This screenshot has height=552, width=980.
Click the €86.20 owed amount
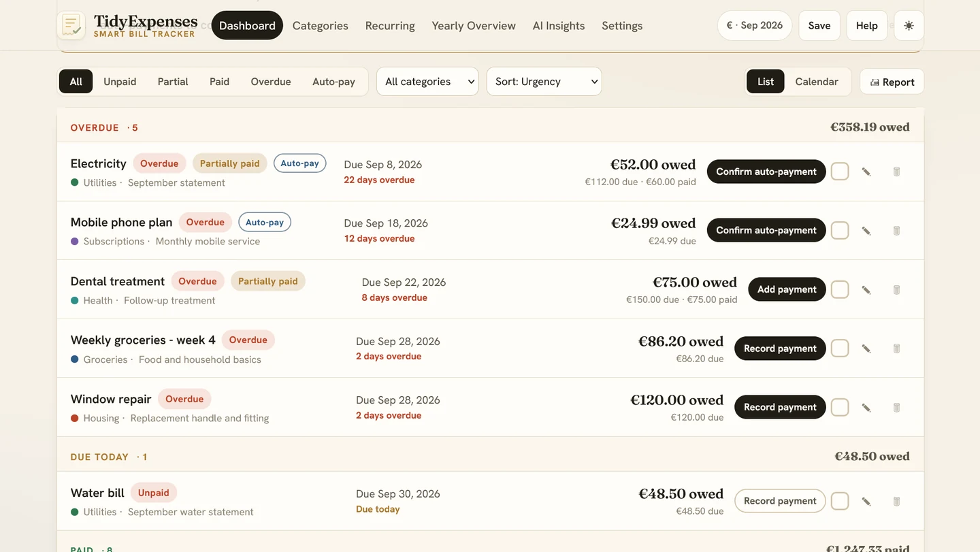(681, 341)
